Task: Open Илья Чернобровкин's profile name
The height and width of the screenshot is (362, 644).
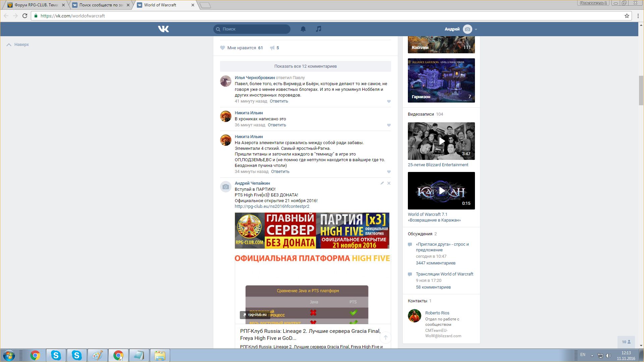Action: (255, 78)
